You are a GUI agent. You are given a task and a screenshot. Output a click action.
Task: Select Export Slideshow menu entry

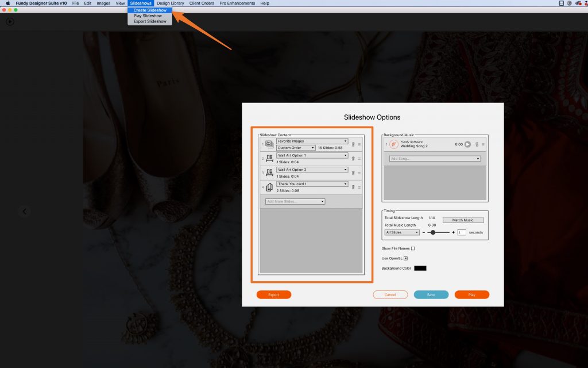click(150, 21)
